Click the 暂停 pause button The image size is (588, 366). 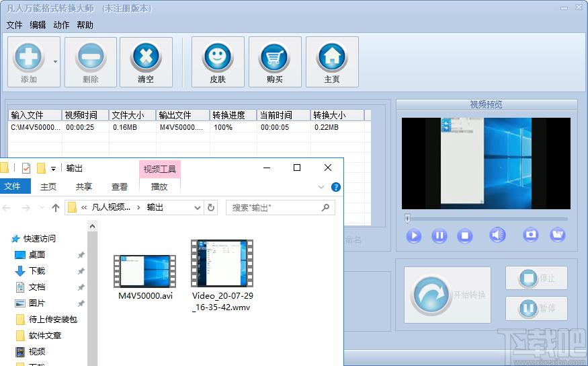click(x=536, y=308)
